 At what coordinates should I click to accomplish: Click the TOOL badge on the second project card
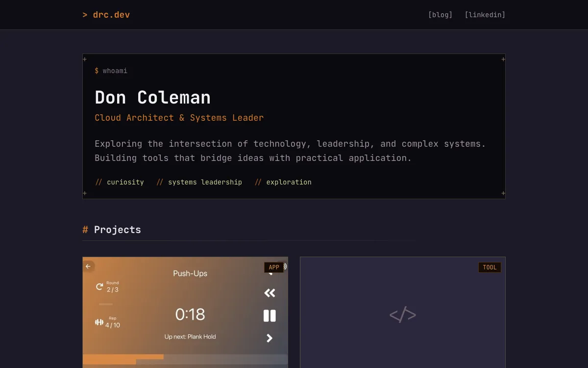click(490, 267)
